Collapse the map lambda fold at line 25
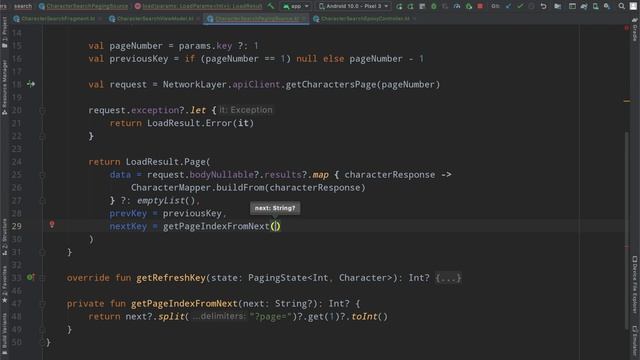This screenshot has height=360, width=640. [x=42, y=175]
